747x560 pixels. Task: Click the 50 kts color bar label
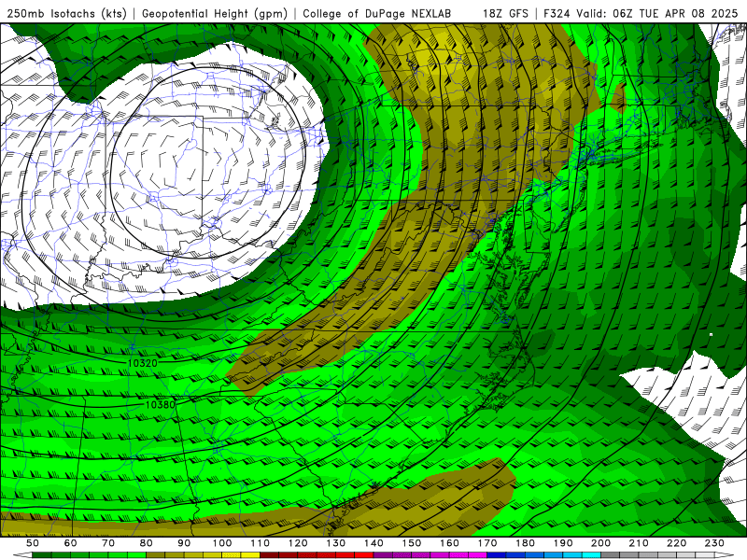(x=33, y=543)
